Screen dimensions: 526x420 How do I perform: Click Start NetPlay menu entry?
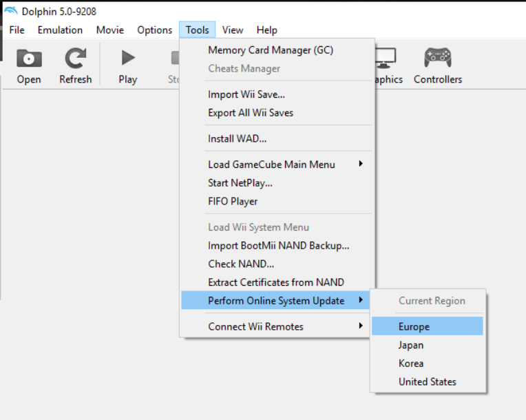(x=240, y=182)
